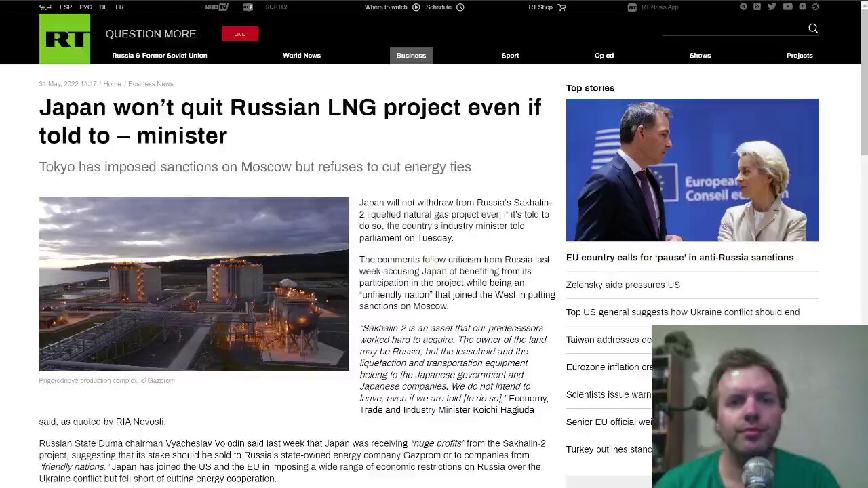This screenshot has height=488, width=868.
Task: Open 'Scientists issue' story link
Action: (x=608, y=394)
